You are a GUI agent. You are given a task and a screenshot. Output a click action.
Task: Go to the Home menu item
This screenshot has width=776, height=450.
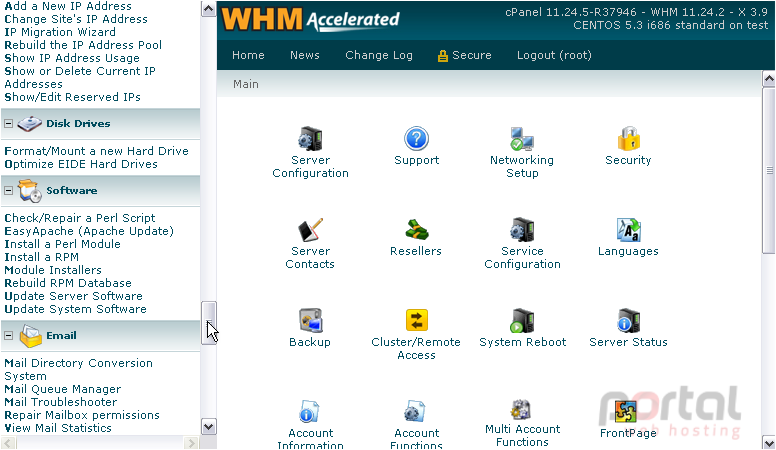click(x=248, y=55)
